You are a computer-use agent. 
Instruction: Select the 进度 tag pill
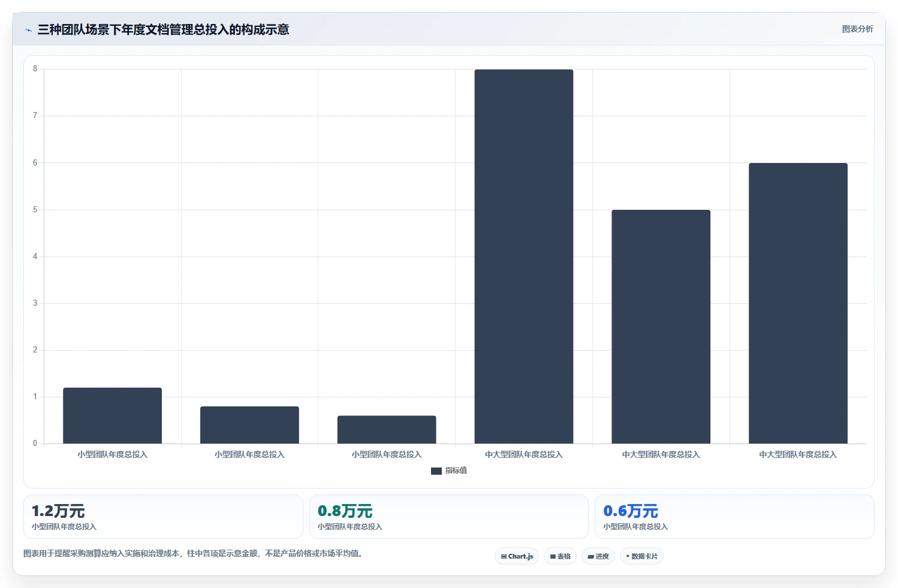tap(598, 556)
